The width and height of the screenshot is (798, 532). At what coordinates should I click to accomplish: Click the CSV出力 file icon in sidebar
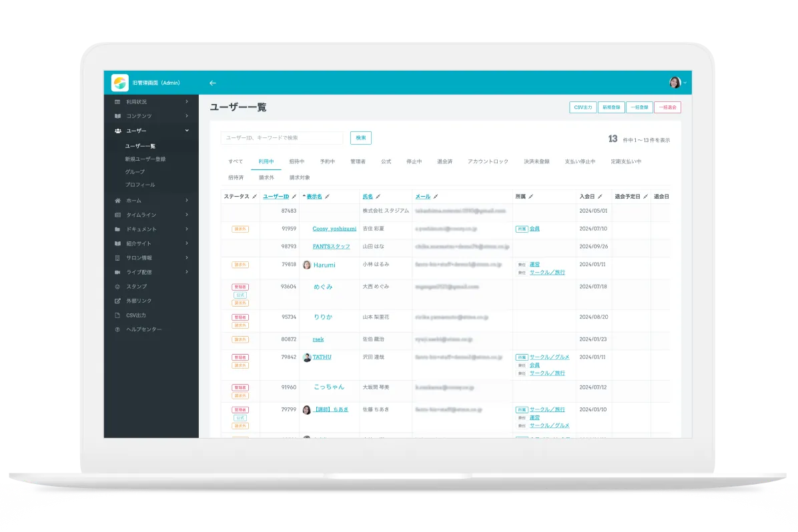pos(117,315)
